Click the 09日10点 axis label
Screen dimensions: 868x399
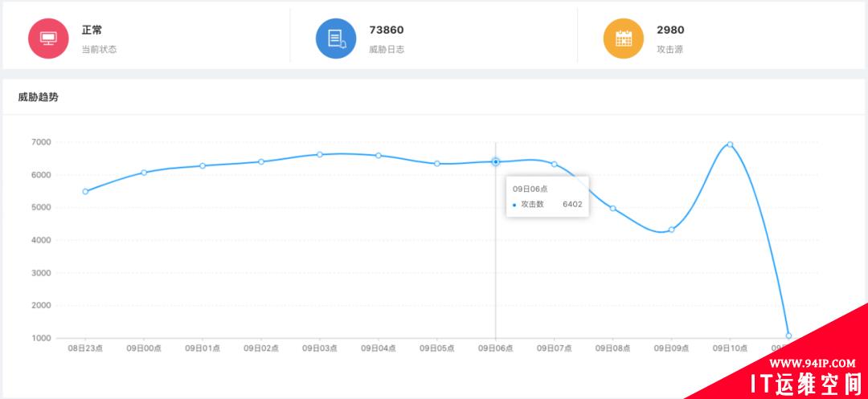pyautogui.click(x=730, y=348)
